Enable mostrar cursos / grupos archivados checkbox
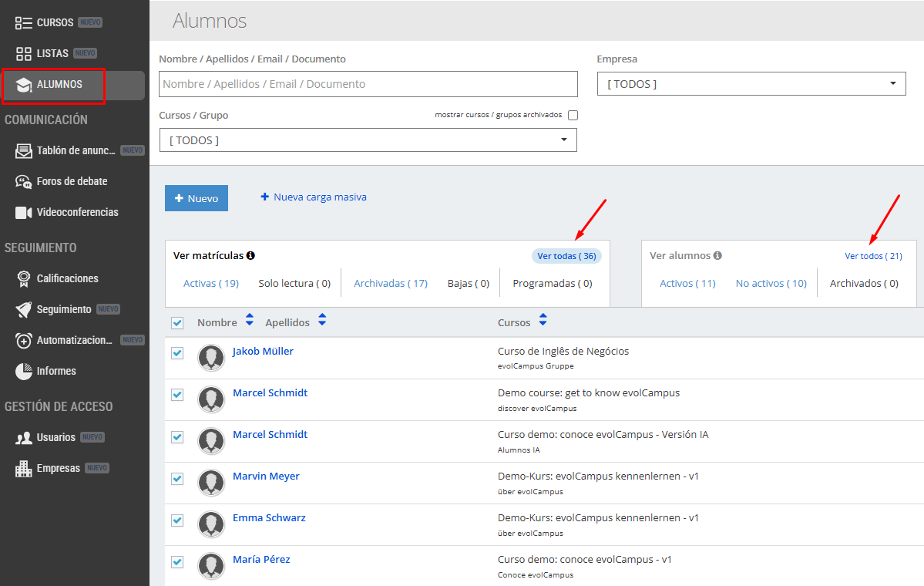This screenshot has width=924, height=586. (x=573, y=115)
